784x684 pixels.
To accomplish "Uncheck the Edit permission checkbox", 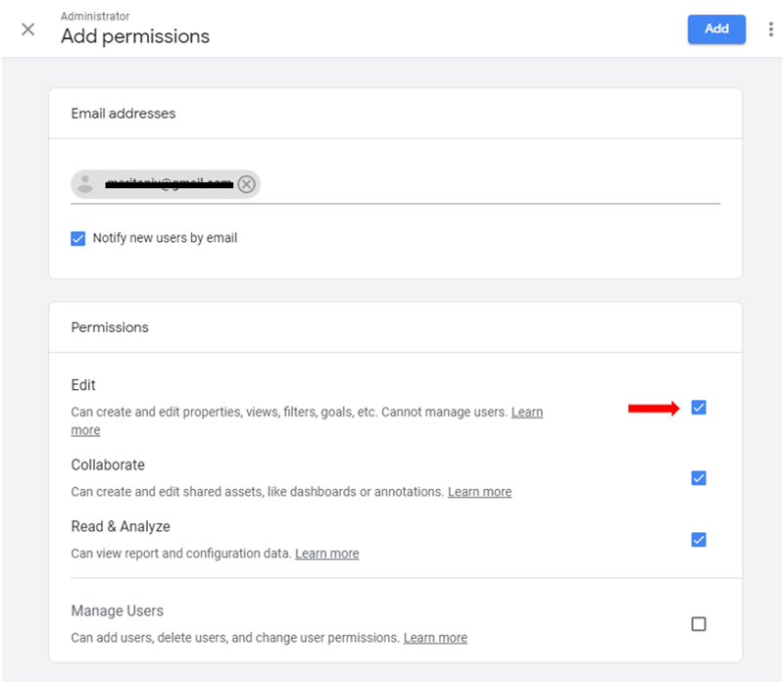I will (x=699, y=408).
